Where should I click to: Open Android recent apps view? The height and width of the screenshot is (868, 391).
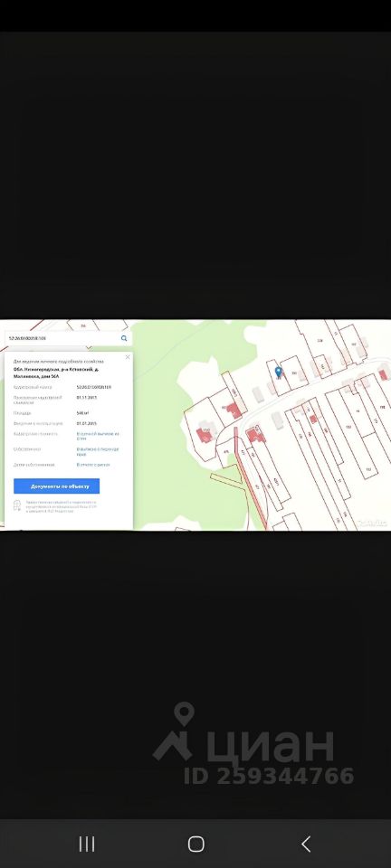click(x=87, y=844)
